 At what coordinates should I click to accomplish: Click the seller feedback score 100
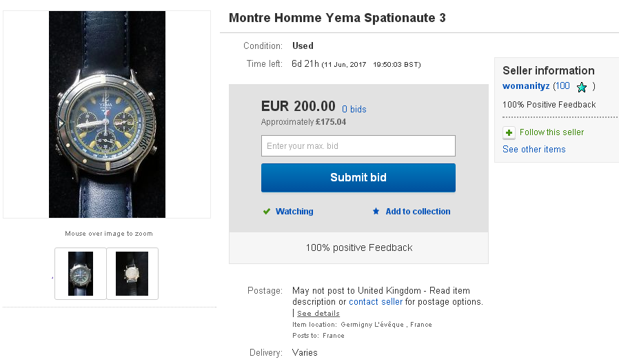pyautogui.click(x=562, y=86)
